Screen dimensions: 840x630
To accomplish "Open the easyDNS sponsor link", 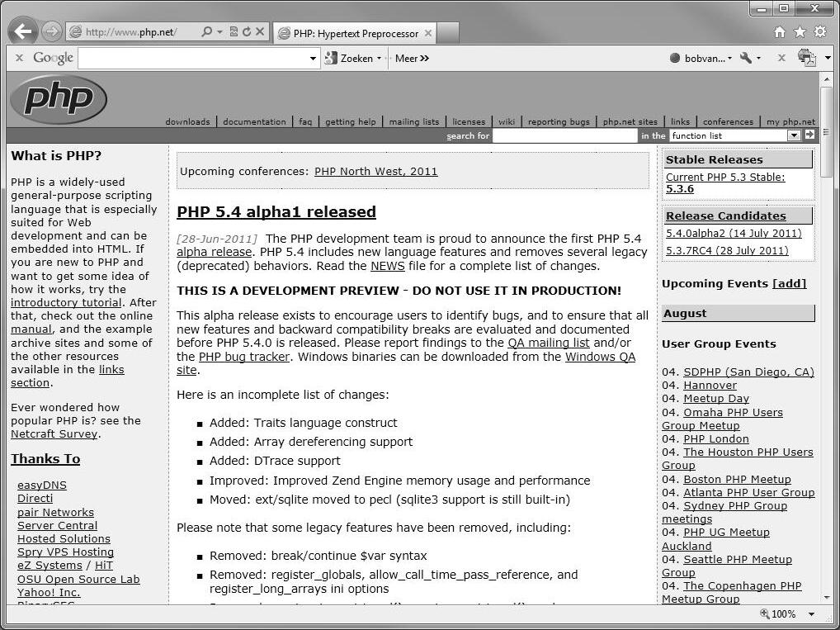I will (42, 485).
